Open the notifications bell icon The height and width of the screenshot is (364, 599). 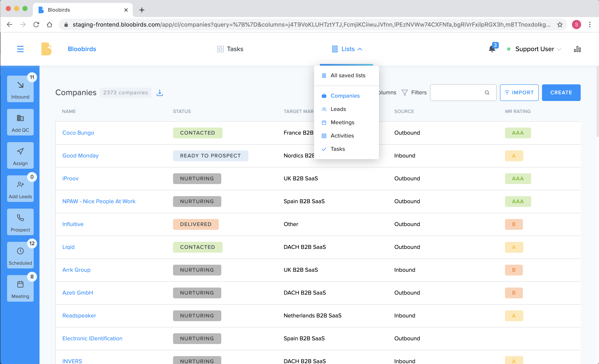point(492,49)
